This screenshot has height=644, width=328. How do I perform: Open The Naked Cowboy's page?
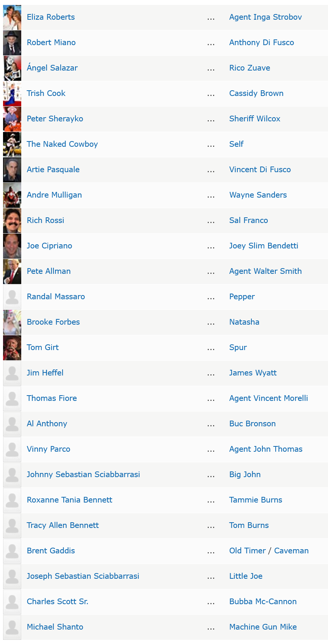[62, 144]
